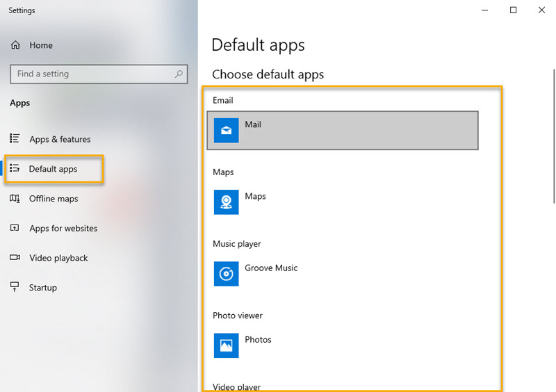Click the Apps for websites icon
The width and height of the screenshot is (556, 392).
[15, 228]
